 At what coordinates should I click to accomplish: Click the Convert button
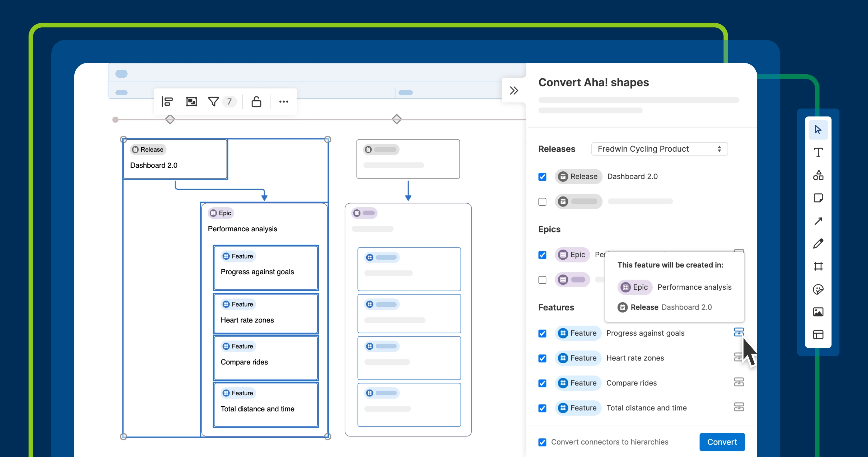pos(722,442)
